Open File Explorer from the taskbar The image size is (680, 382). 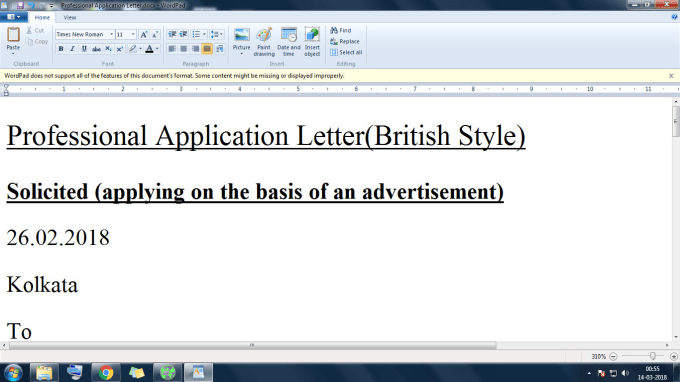coord(44,372)
